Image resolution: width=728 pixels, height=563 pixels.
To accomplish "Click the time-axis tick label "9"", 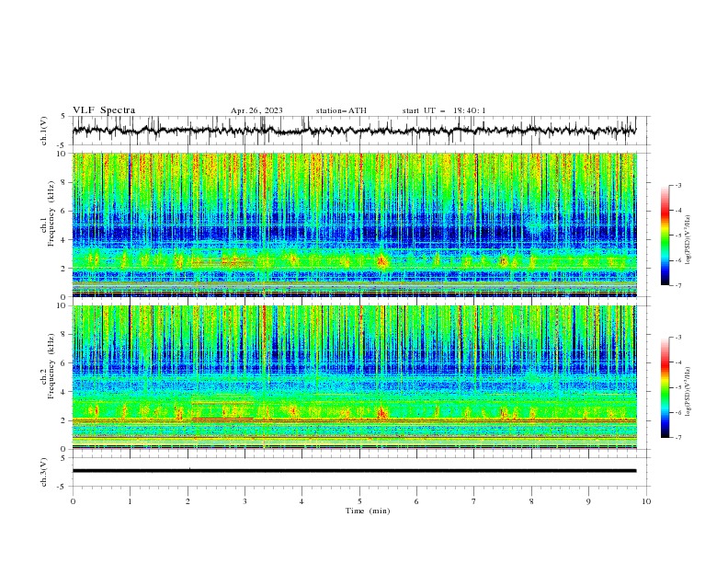I will click(588, 501).
